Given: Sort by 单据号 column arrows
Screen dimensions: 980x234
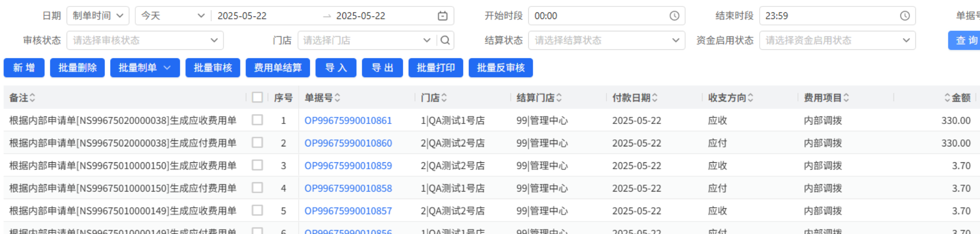Looking at the screenshot, I should 337,98.
